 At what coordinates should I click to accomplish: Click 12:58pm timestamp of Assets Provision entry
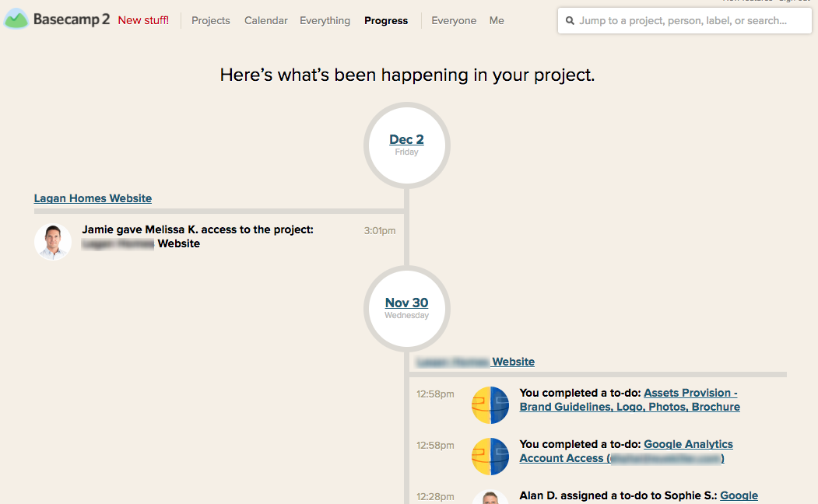pyautogui.click(x=435, y=394)
